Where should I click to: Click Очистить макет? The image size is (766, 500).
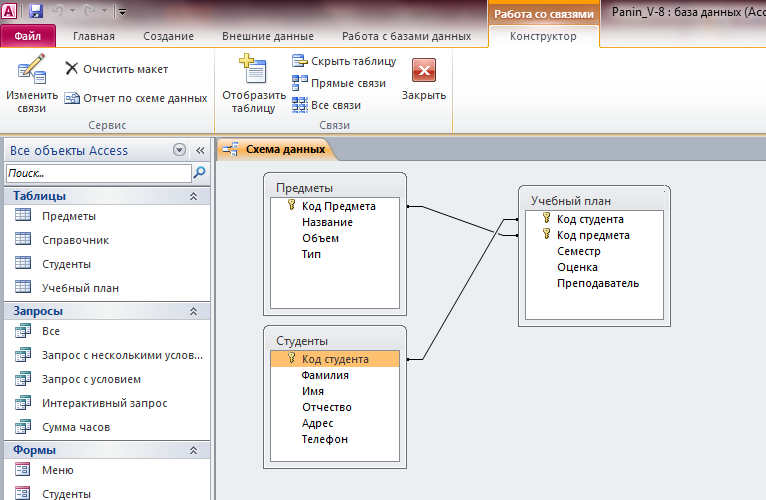[x=117, y=69]
